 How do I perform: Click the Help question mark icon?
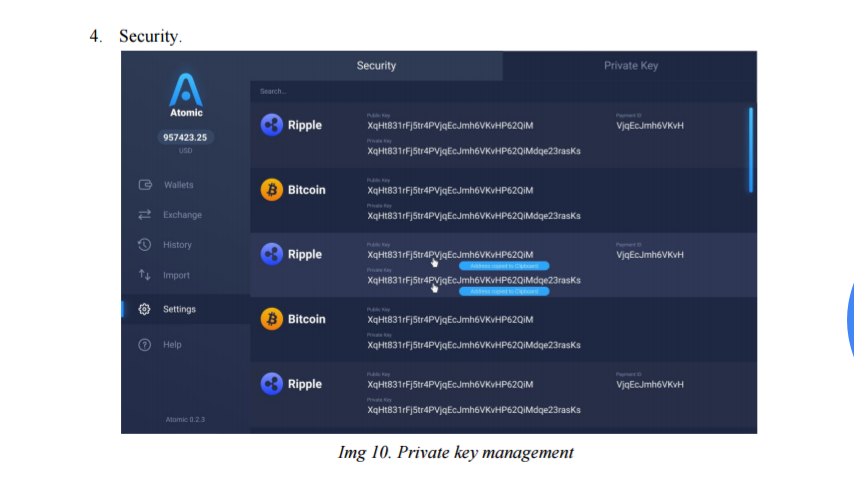(144, 344)
